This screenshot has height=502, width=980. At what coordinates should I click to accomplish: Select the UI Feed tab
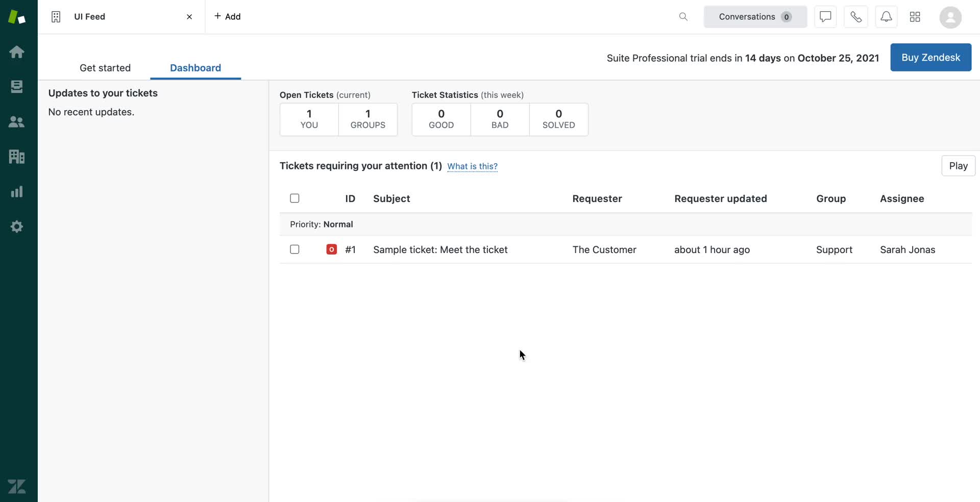121,17
